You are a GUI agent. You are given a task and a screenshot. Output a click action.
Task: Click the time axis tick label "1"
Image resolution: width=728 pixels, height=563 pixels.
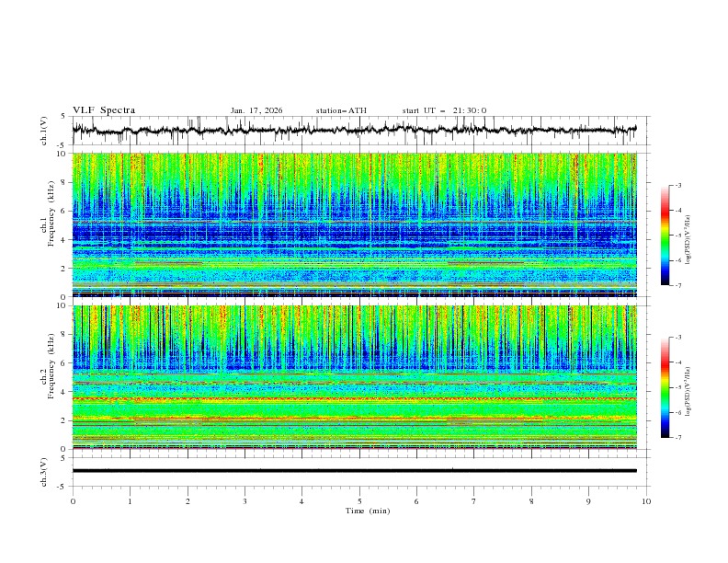click(130, 501)
